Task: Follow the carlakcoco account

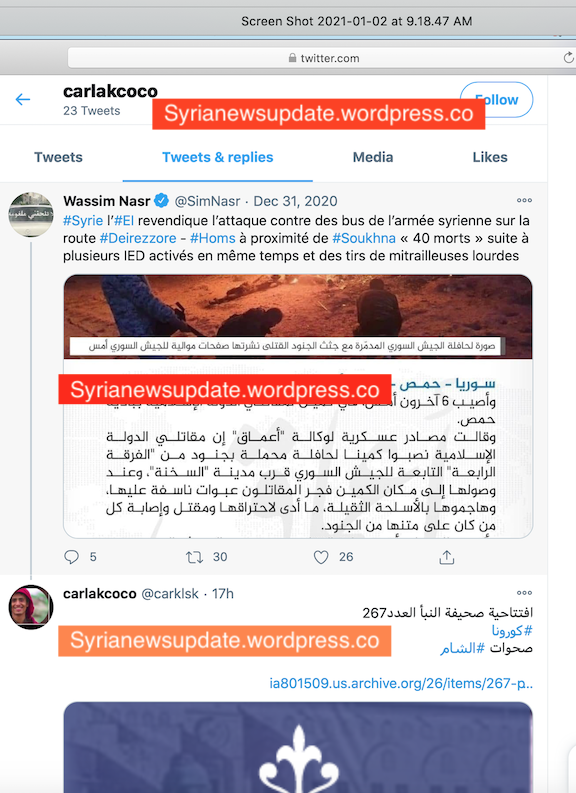Action: click(x=497, y=100)
